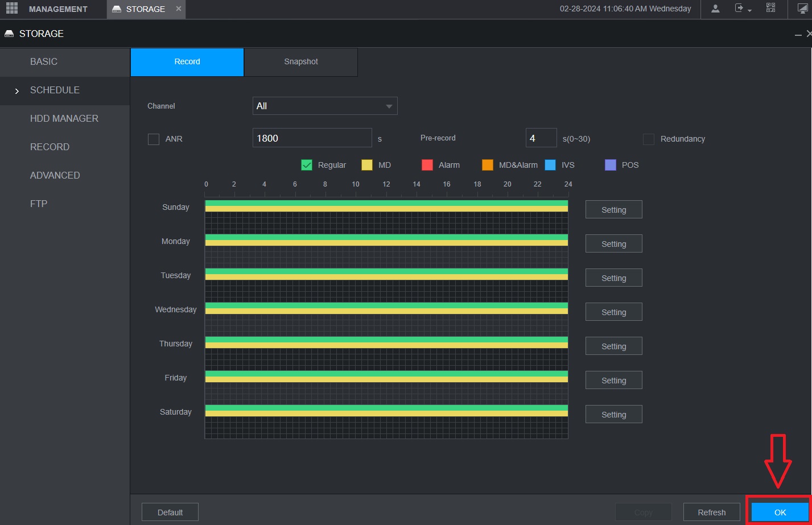
Task: Open the logout icon menu
Action: 743,9
